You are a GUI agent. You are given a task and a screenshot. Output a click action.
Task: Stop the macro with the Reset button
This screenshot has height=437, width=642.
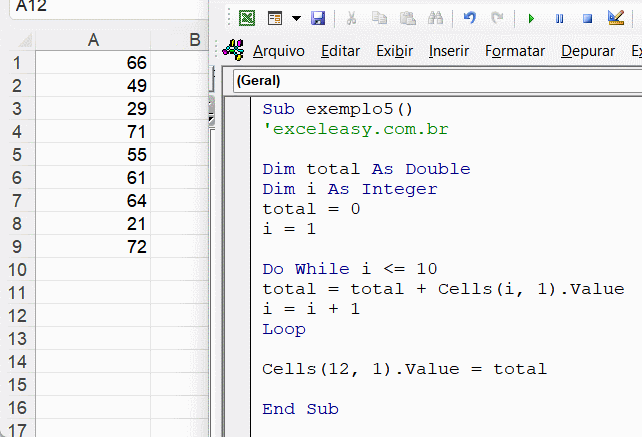point(587,18)
